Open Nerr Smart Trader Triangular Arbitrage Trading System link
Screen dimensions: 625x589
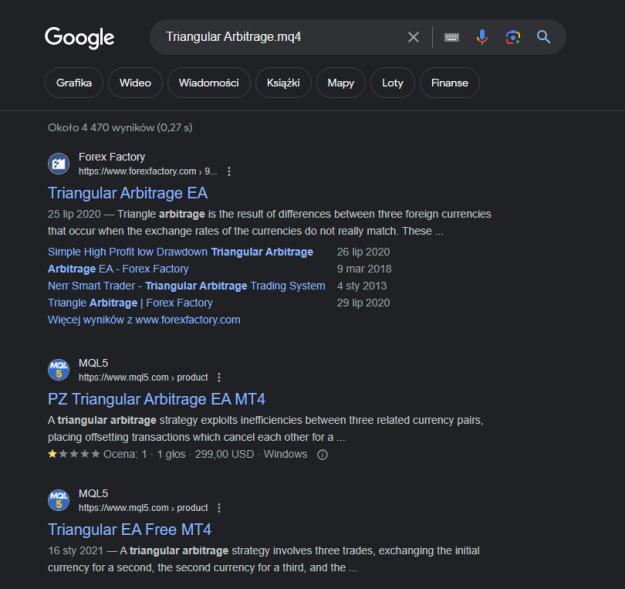point(187,286)
